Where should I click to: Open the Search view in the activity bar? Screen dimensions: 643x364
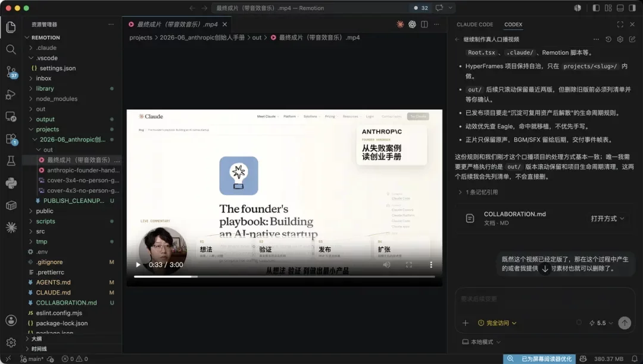pos(11,49)
